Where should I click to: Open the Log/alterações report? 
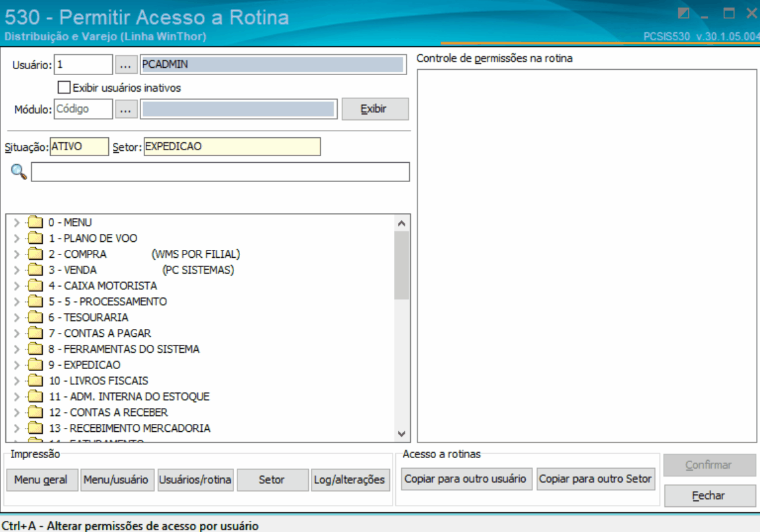click(350, 480)
